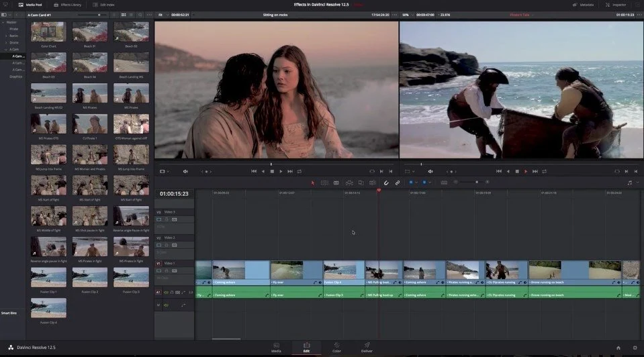Click the home Project Manager icon
The width and height of the screenshot is (644, 357).
click(618, 348)
